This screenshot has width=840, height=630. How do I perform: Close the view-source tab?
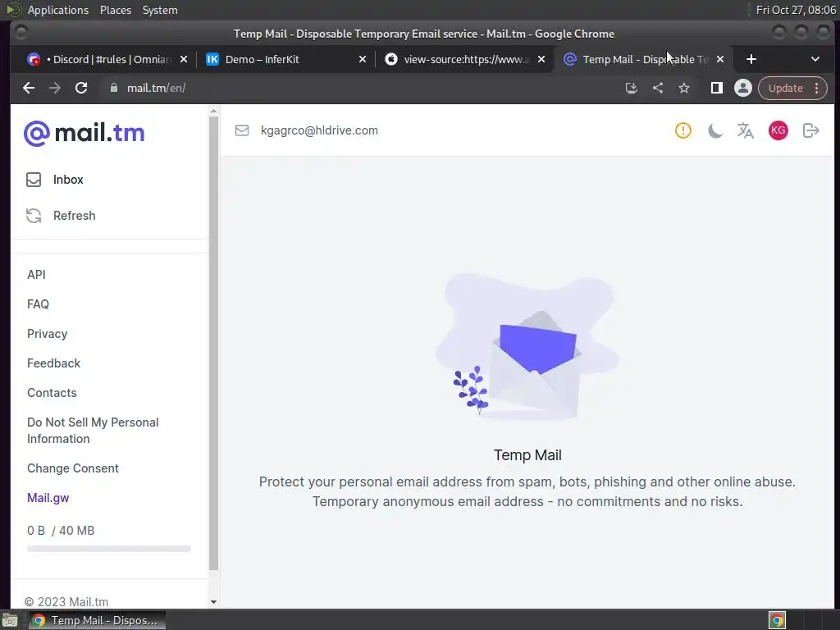[x=541, y=59]
